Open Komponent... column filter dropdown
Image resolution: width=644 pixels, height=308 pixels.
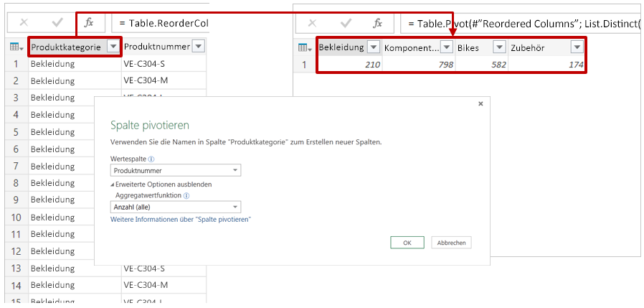tap(447, 47)
